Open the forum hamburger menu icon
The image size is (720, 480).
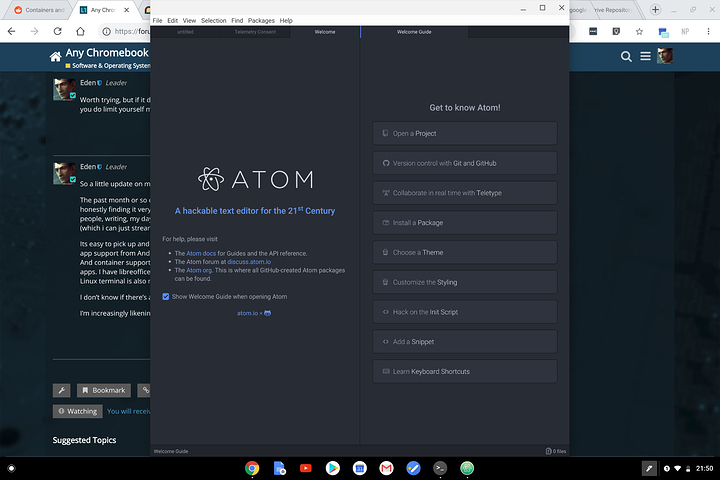646,56
